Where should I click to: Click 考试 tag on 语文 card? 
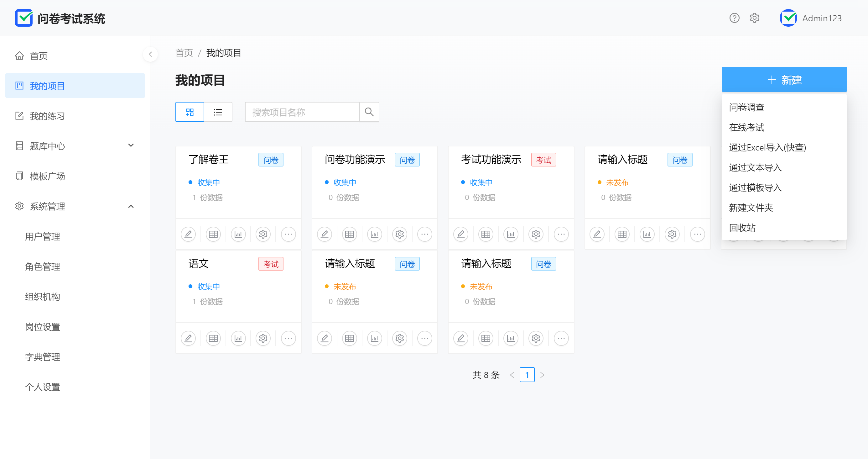point(271,264)
